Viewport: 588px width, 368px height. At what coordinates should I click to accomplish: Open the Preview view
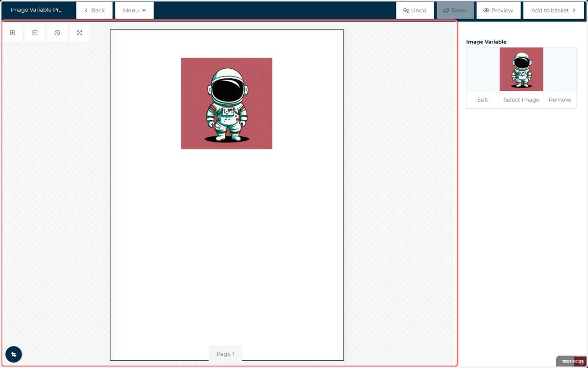coord(498,10)
